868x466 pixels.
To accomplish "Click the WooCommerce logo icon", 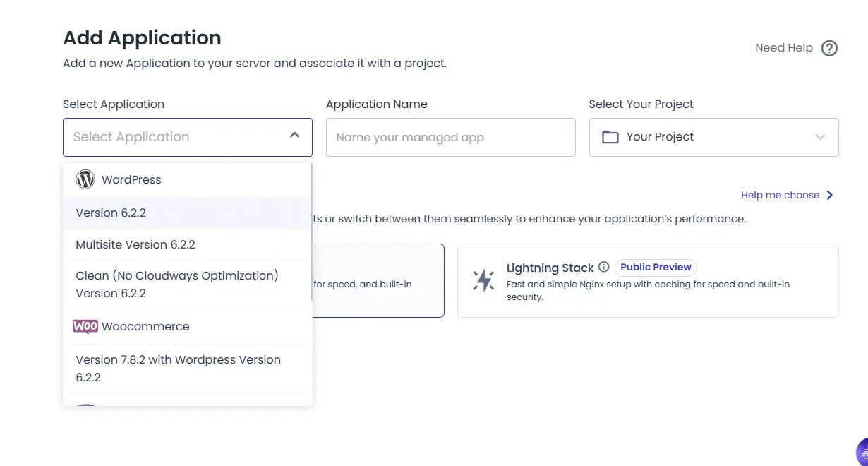I will [x=85, y=326].
